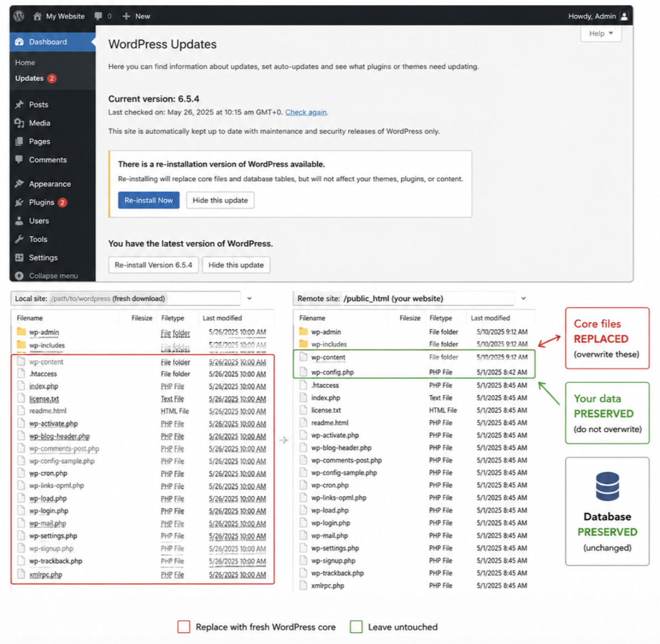The image size is (660, 644).
Task: Click the Re-install Now button
Action: pyautogui.click(x=149, y=200)
